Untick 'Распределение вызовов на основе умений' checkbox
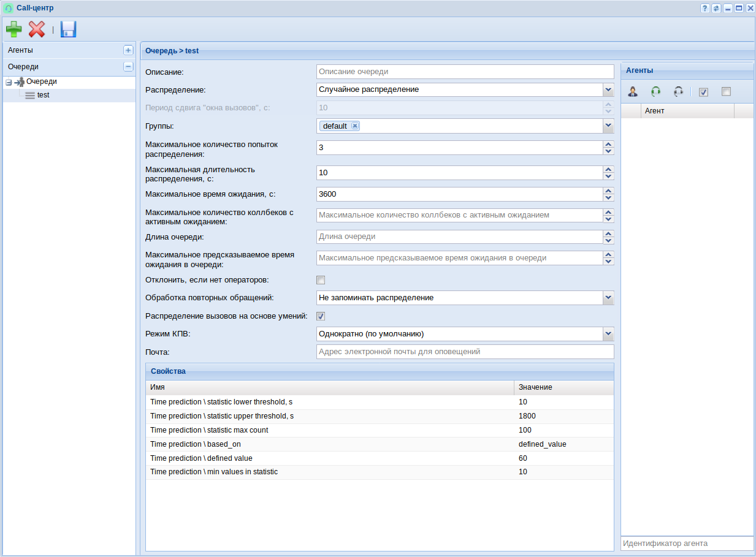This screenshot has height=557, width=756. pyautogui.click(x=321, y=316)
